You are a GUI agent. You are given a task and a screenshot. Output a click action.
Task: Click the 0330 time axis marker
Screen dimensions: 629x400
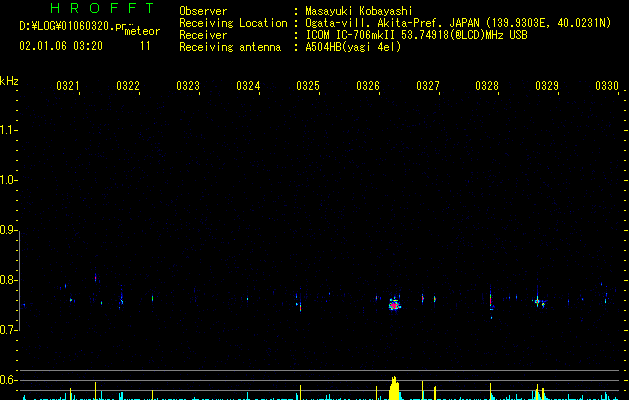pos(607,85)
